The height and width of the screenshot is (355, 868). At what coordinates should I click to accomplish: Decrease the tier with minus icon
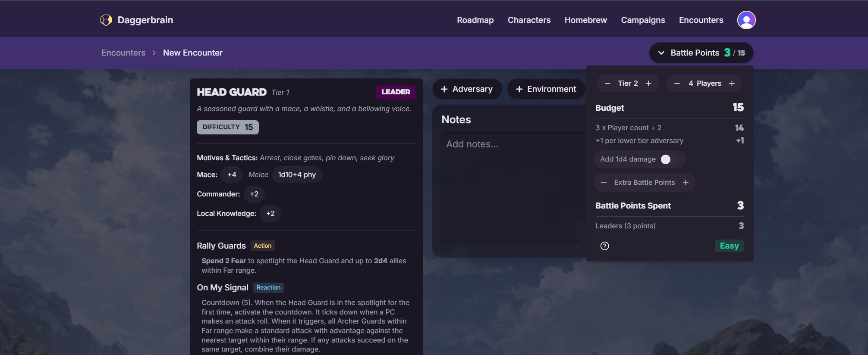(x=607, y=84)
